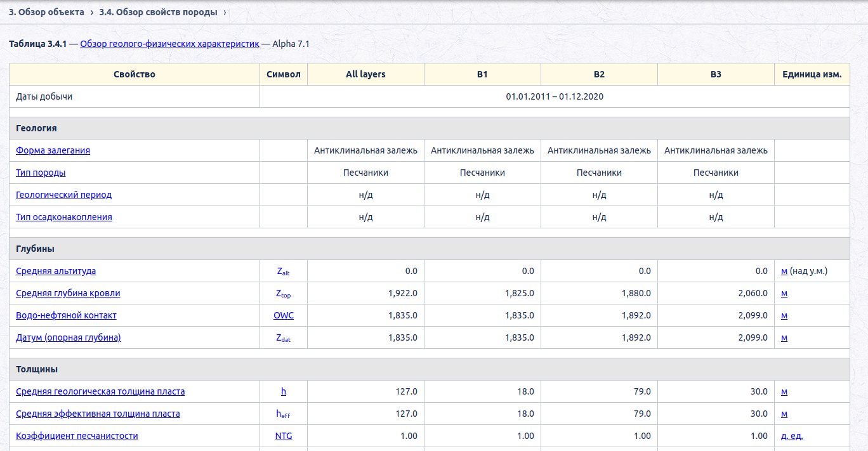Click the 'h' symbol link

pyautogui.click(x=284, y=391)
